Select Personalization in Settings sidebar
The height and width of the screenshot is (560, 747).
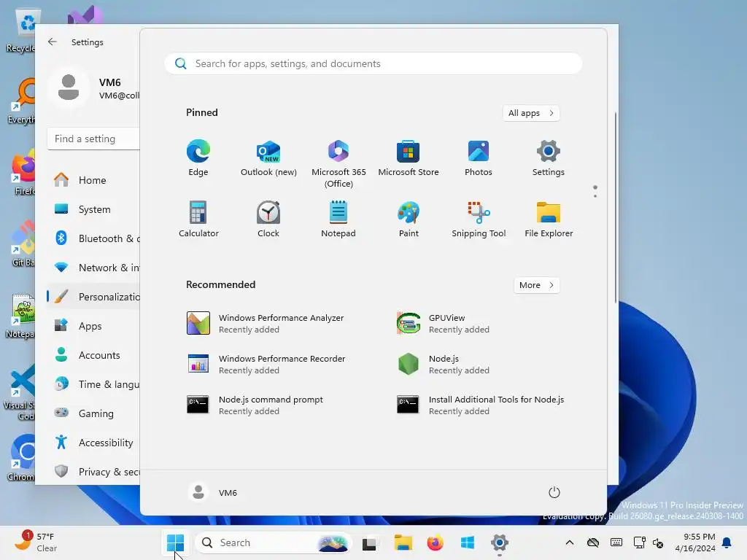tap(93, 297)
